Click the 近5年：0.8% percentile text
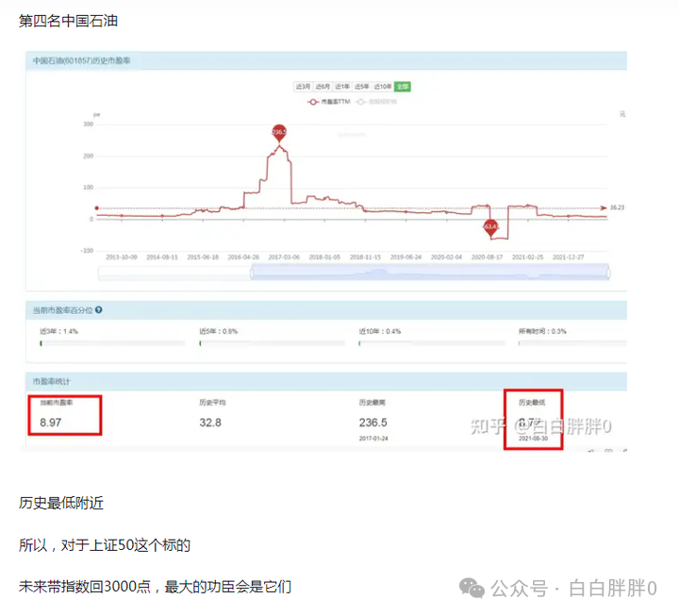This screenshot has height=616, width=679. pyautogui.click(x=219, y=331)
